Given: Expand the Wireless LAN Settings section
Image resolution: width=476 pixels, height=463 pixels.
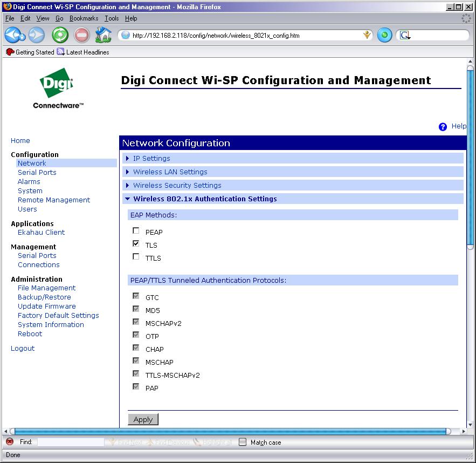Looking at the screenshot, I should pyautogui.click(x=170, y=172).
